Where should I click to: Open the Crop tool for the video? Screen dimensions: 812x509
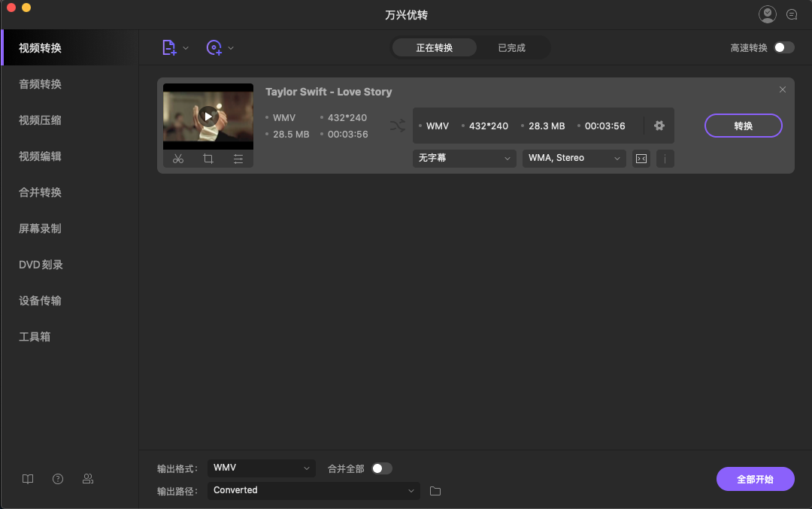(x=208, y=159)
